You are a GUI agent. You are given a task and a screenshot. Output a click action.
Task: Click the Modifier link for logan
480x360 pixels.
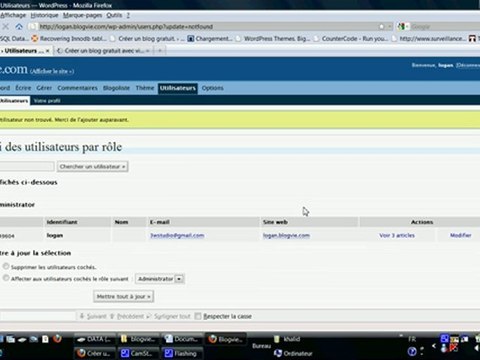pos(460,235)
